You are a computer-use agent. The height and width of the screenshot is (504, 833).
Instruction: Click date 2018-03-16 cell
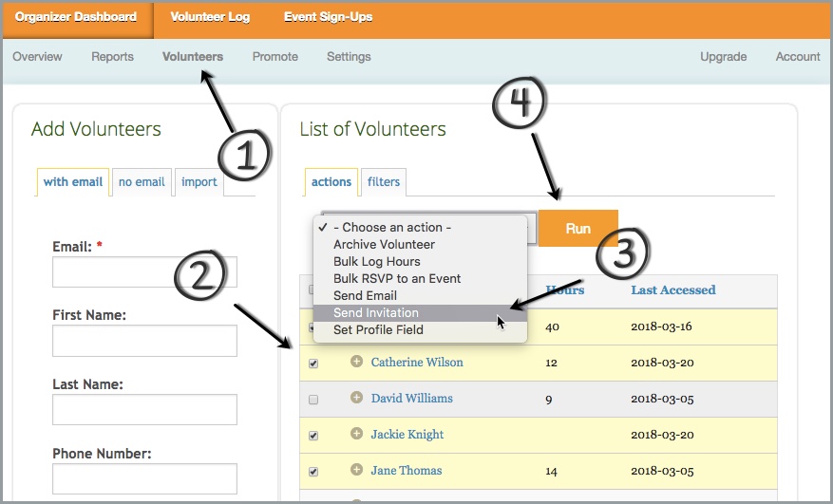point(661,327)
